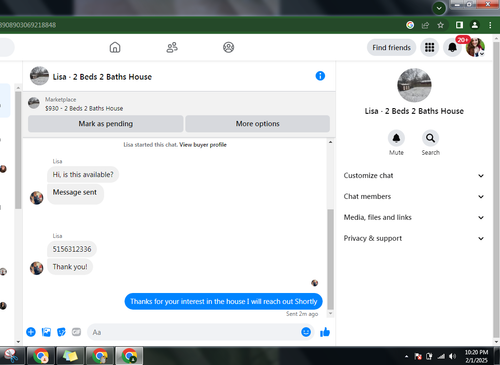Click Mark as pending button
This screenshot has height=365, width=500.
click(106, 124)
